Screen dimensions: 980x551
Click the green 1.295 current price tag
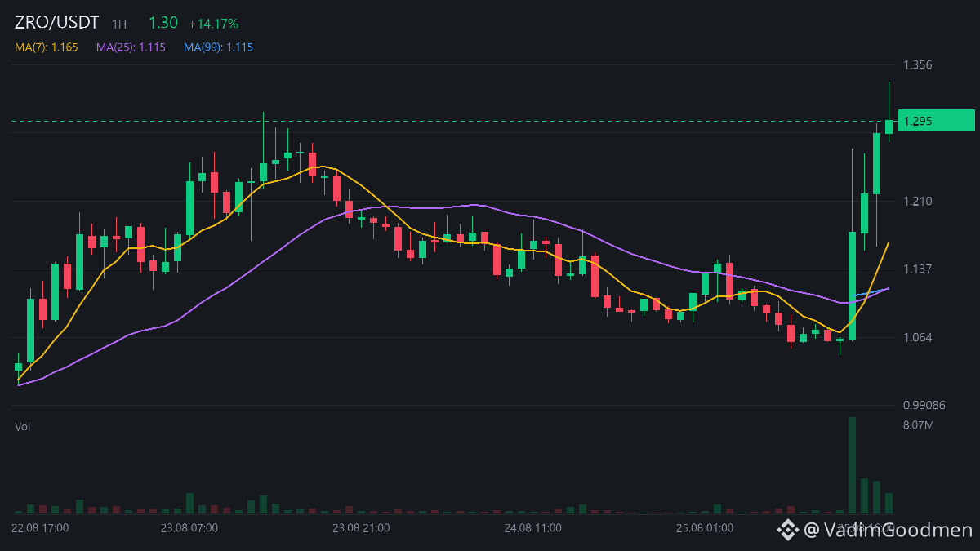coord(936,121)
